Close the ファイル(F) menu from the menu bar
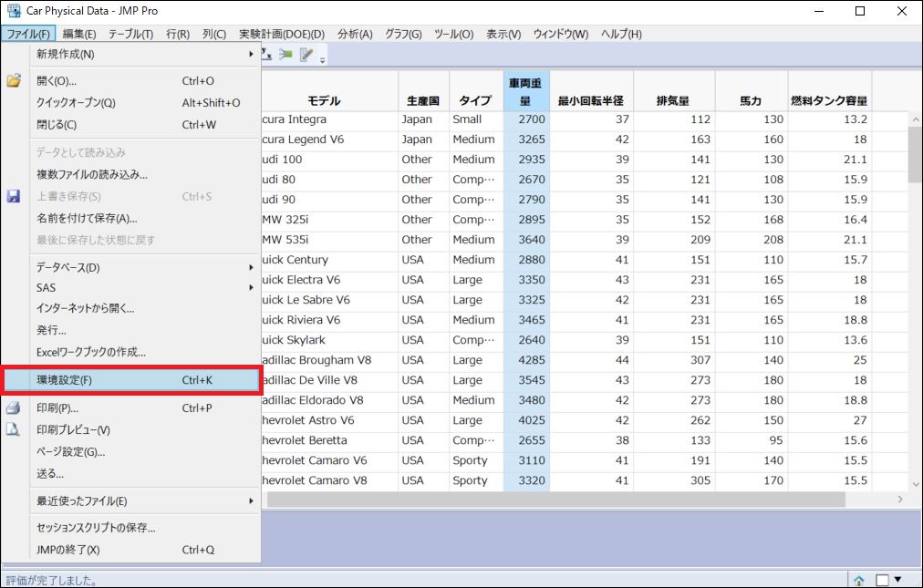Viewport: 923px width, 588px height. (28, 34)
